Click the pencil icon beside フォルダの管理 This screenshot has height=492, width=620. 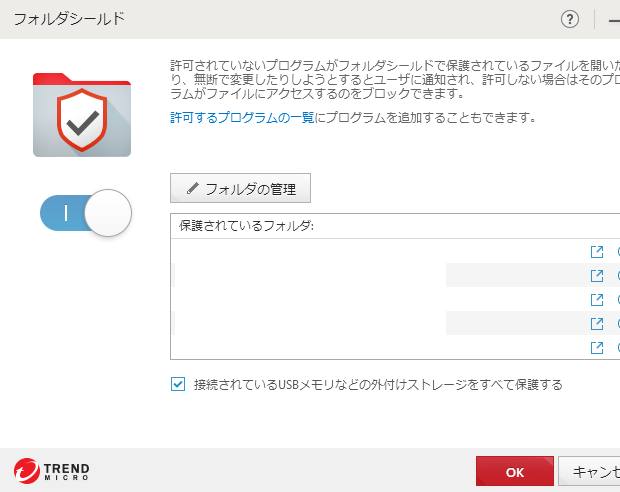193,188
